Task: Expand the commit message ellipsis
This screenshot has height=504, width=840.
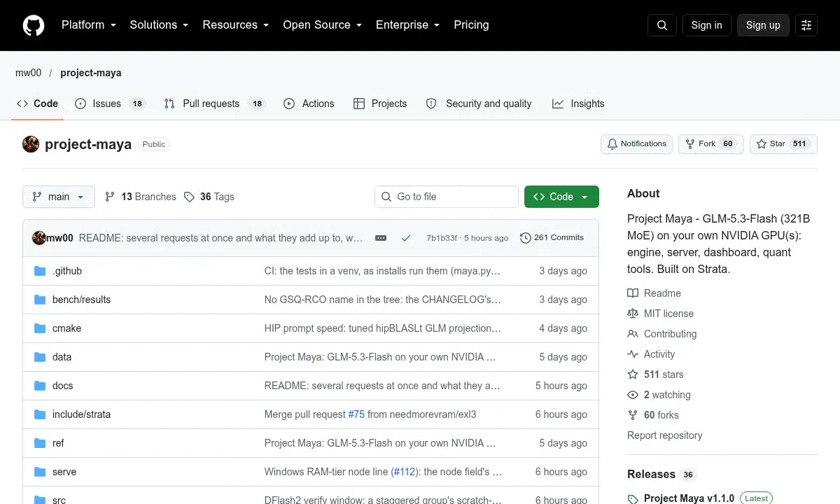Action: point(381,238)
